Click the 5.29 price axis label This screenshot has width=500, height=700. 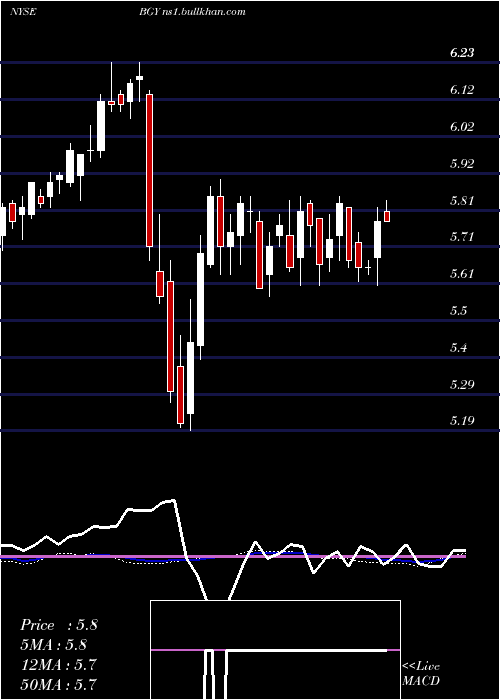462,384
